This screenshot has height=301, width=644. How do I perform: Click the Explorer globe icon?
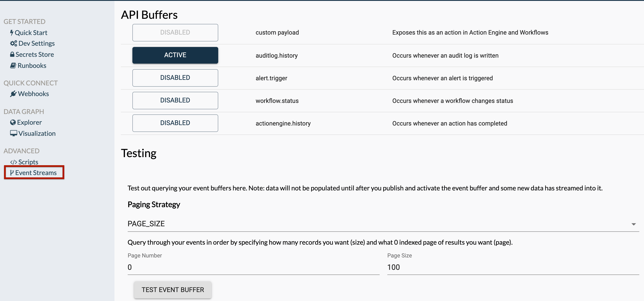pyautogui.click(x=13, y=122)
